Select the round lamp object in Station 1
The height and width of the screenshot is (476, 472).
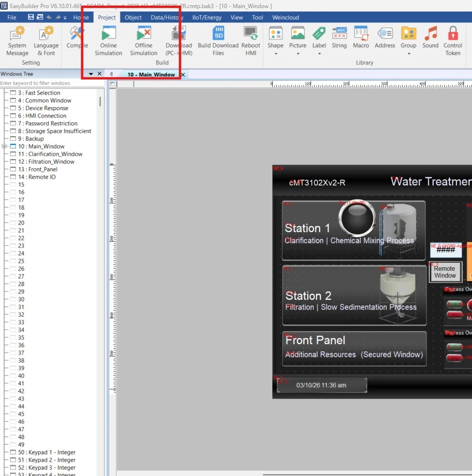[x=357, y=218]
